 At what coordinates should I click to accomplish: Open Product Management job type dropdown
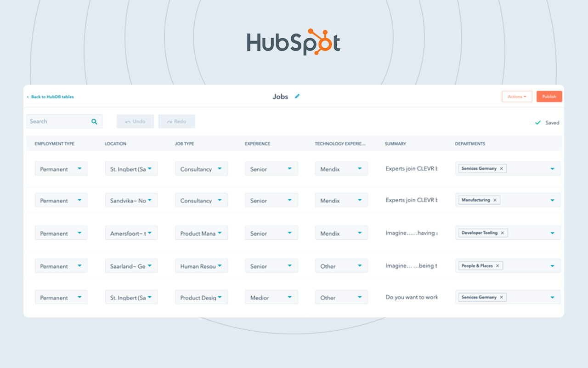click(201, 233)
